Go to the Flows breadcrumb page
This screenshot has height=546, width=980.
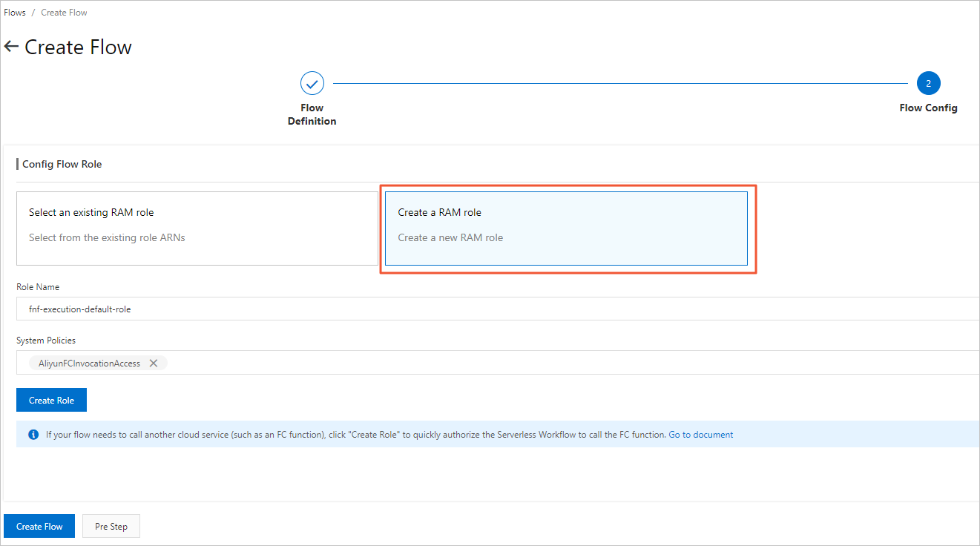point(14,12)
